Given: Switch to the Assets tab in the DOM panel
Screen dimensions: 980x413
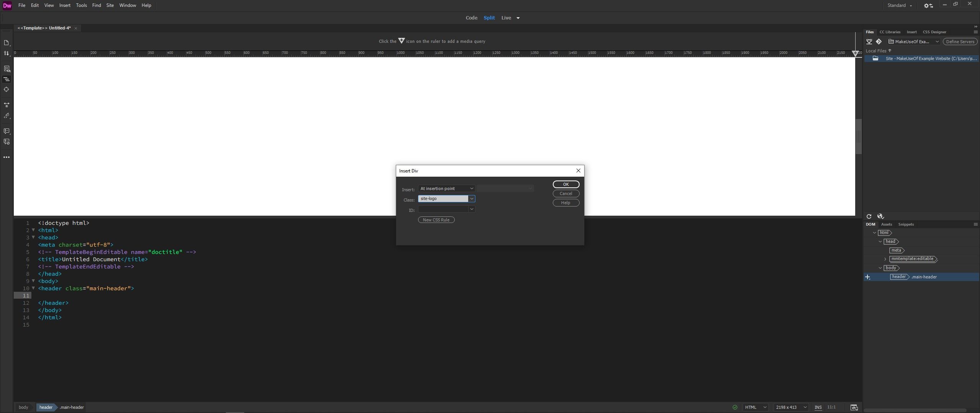Looking at the screenshot, I should pyautogui.click(x=887, y=224).
